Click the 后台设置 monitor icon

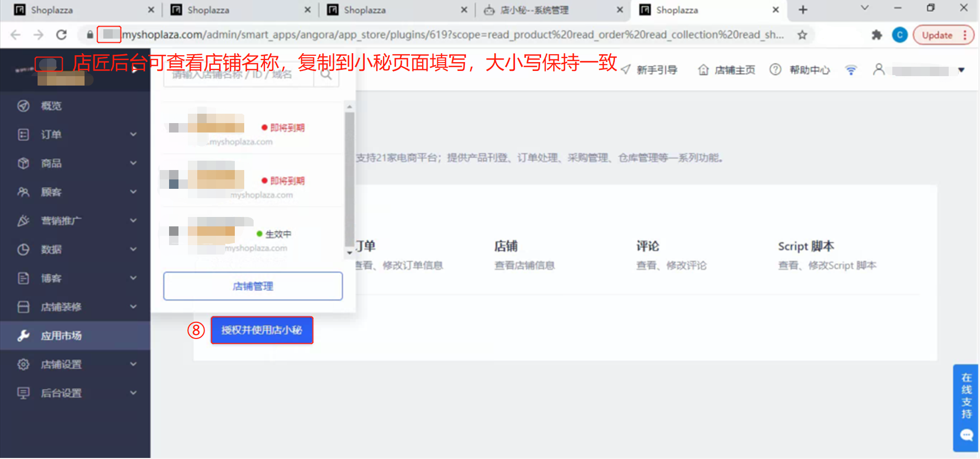[23, 393]
